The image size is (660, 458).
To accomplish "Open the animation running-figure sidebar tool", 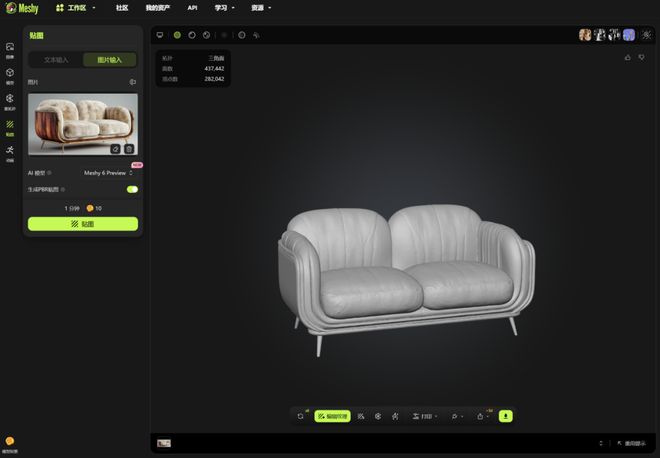I will coord(10,151).
